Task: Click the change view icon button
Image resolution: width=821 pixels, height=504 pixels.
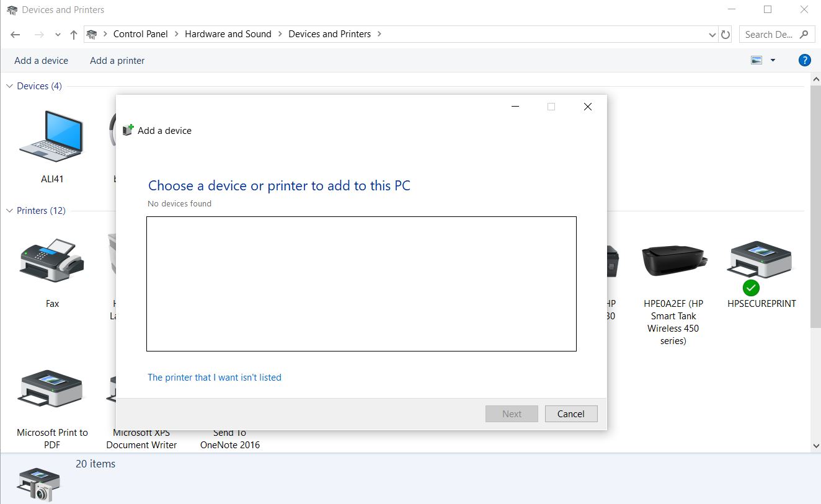Action: 756,60
